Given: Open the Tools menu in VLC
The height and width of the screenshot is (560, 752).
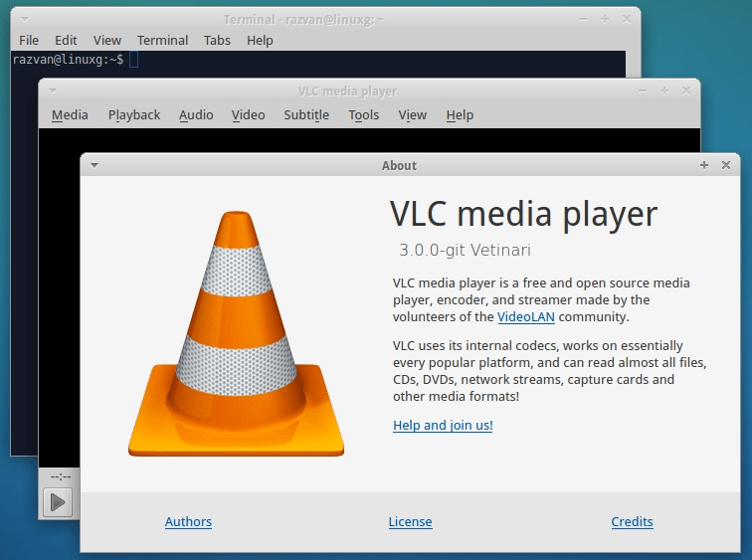Looking at the screenshot, I should (x=364, y=115).
